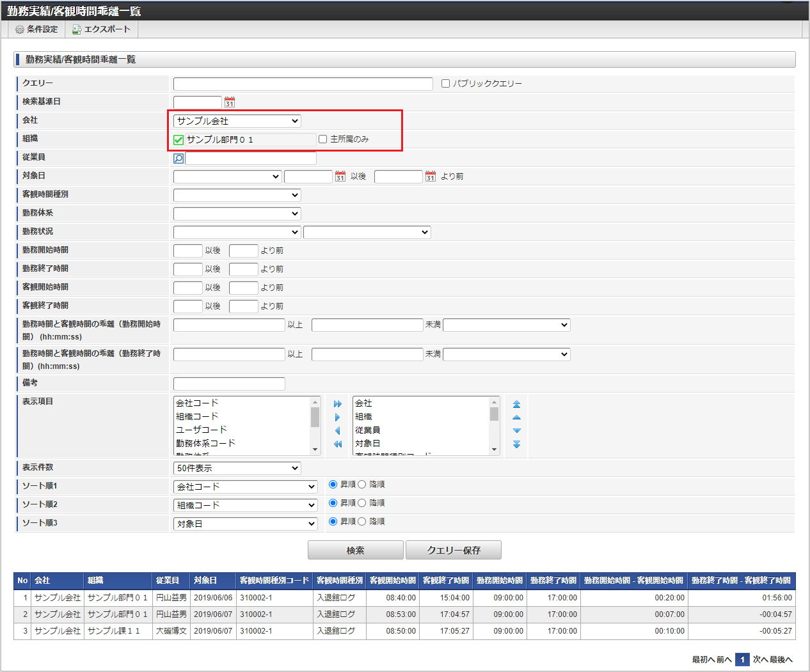Click the employee search magnifier icon
Screen dimensions: 810x672
coord(179,158)
